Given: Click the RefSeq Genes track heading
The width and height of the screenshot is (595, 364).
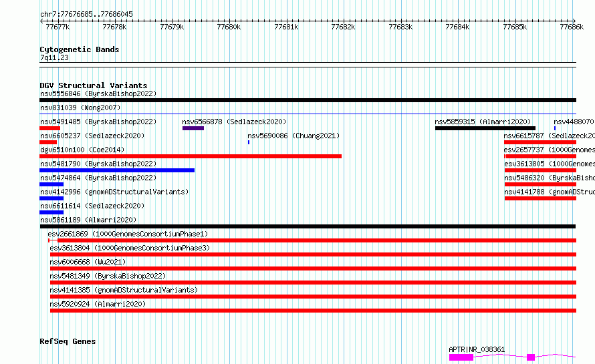Looking at the screenshot, I should [x=68, y=341].
